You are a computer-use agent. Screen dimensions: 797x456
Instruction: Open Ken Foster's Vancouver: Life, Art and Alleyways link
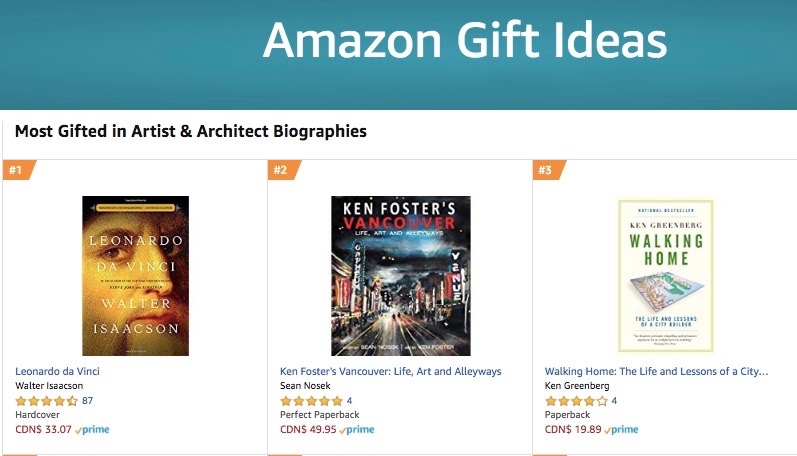coord(390,371)
